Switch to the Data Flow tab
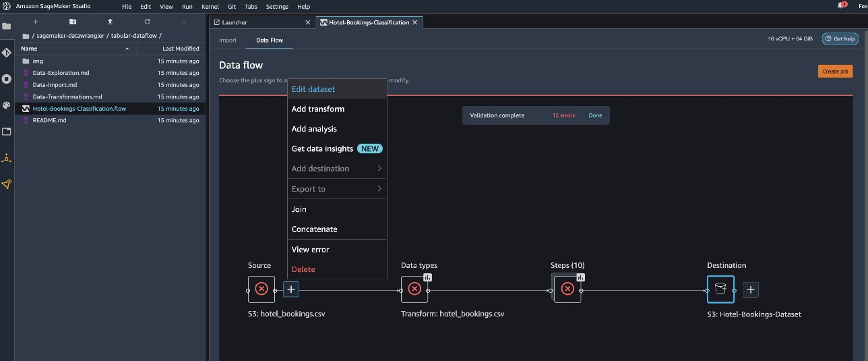868x361 pixels. coord(270,40)
